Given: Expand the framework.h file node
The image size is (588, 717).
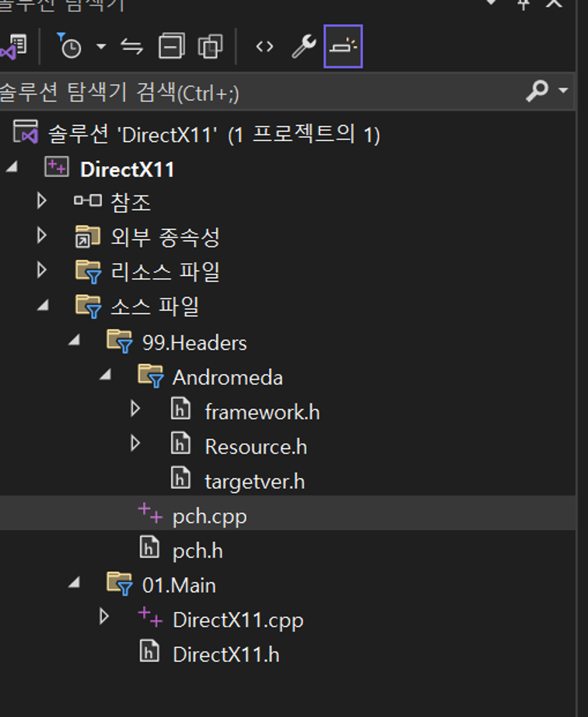Looking at the screenshot, I should [135, 409].
